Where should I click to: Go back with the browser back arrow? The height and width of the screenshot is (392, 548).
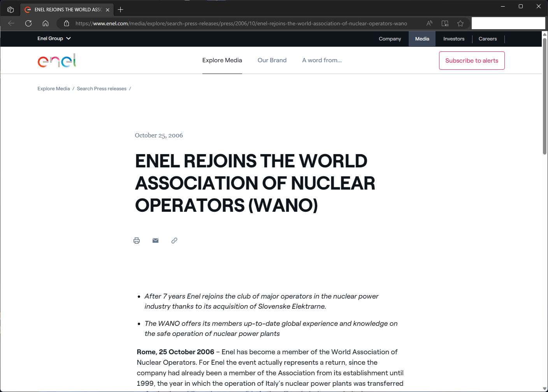click(x=11, y=23)
